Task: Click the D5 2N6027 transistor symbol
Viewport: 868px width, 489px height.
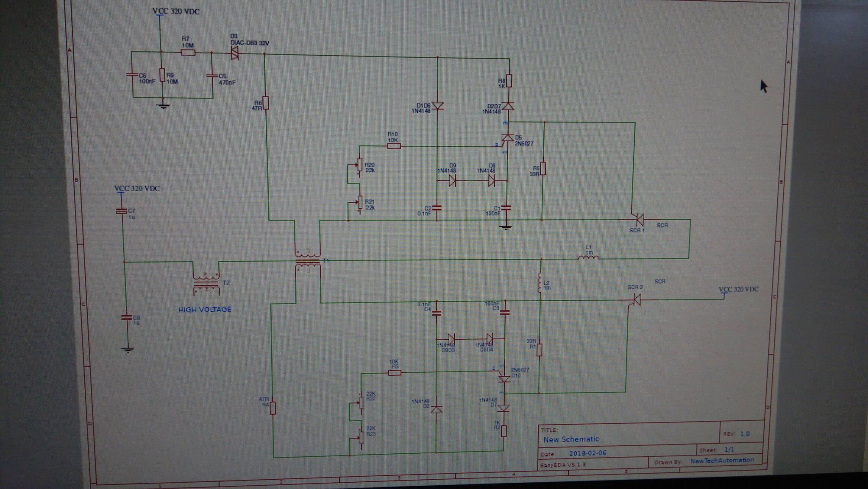Action: [x=507, y=138]
